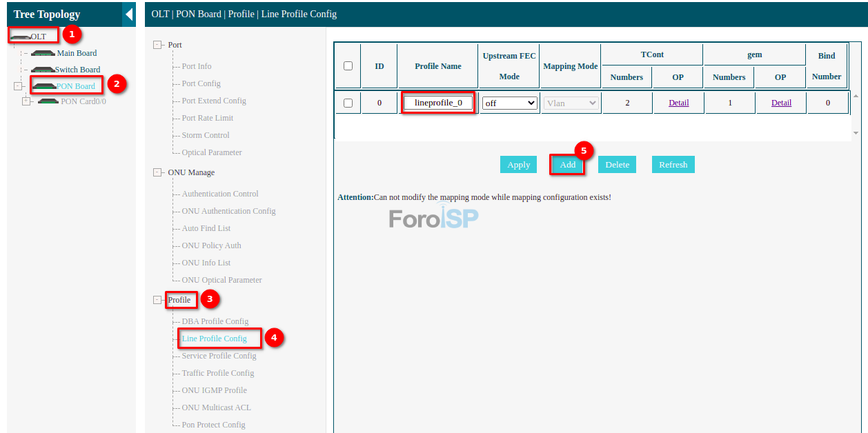Collapse the Port menu section
This screenshot has width=868, height=433.
(x=157, y=45)
